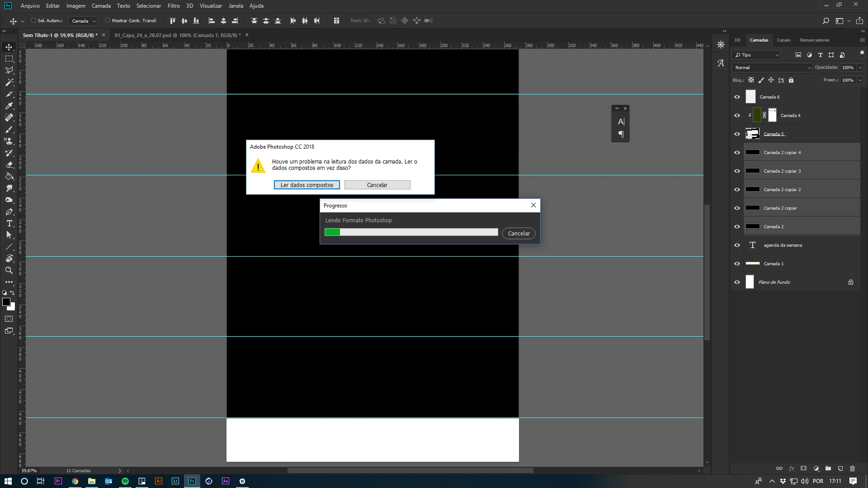Expand the Opacidade dropdown arrow
This screenshot has width=868, height=488.
pos(860,67)
